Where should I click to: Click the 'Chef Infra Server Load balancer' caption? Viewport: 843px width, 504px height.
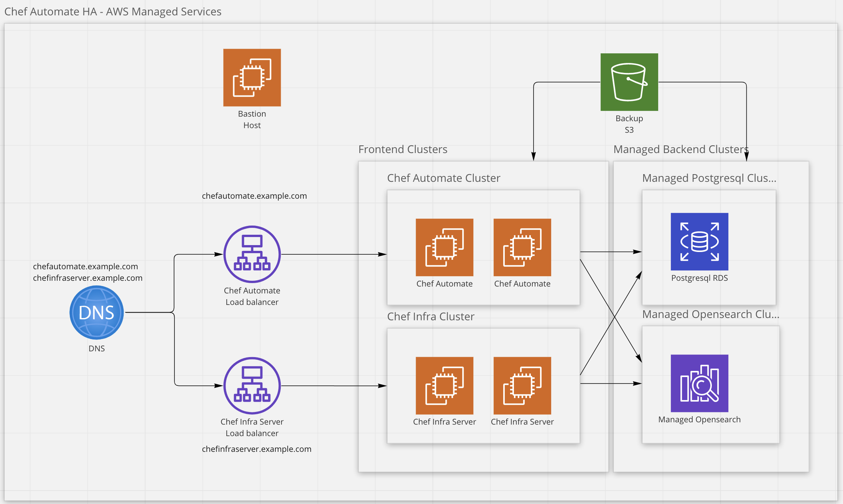coord(252,427)
